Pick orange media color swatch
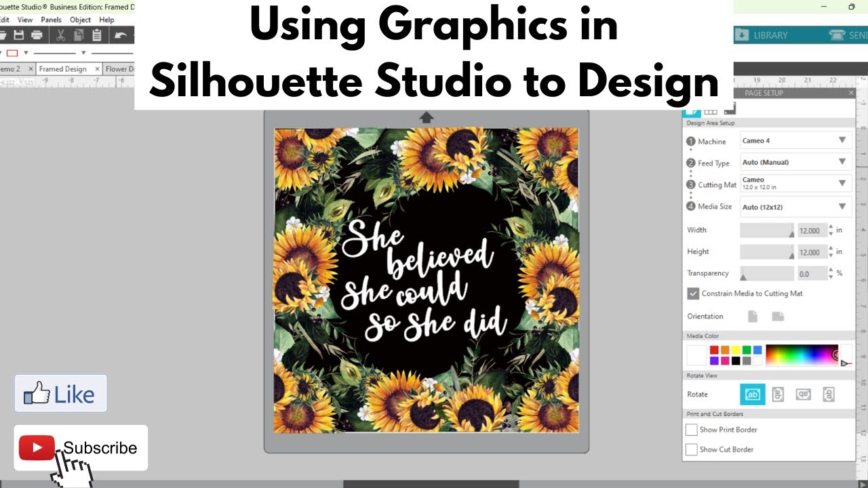 pyautogui.click(x=725, y=350)
